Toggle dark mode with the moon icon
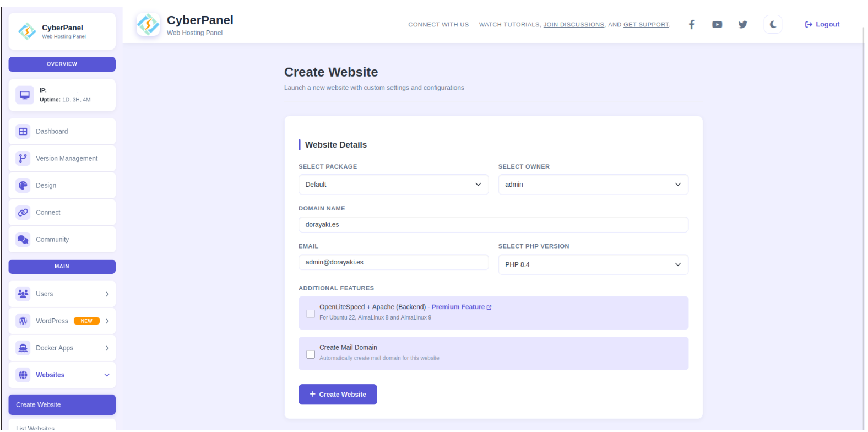Screen dimensions: 868x432 [x=773, y=24]
